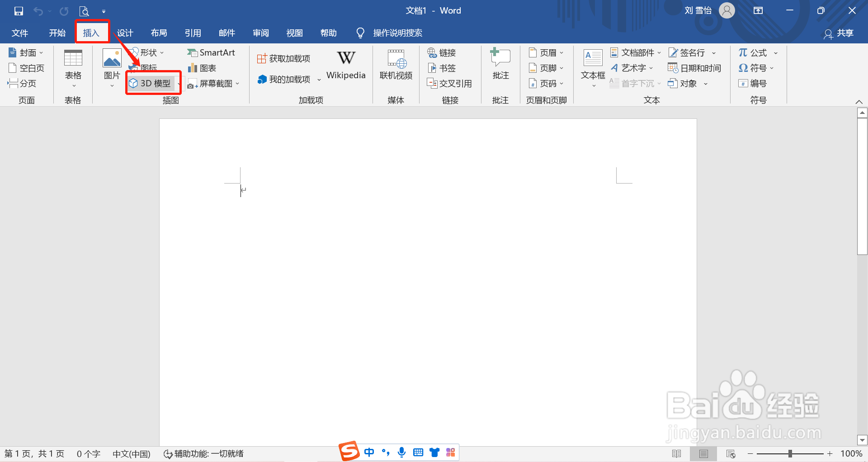Screen dimensions: 868x462
Task: Toggle Sogou 中/英 input mode
Action: pos(369,452)
